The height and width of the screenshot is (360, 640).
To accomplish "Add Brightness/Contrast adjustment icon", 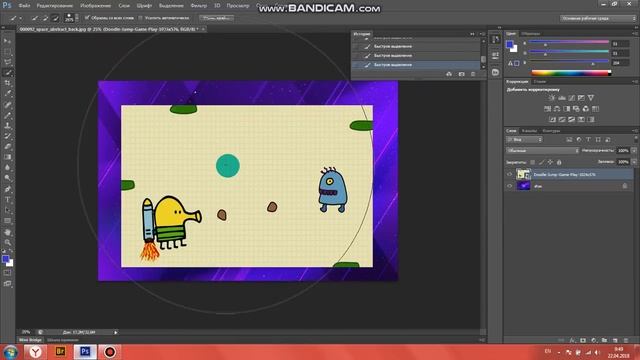I will point(552,98).
